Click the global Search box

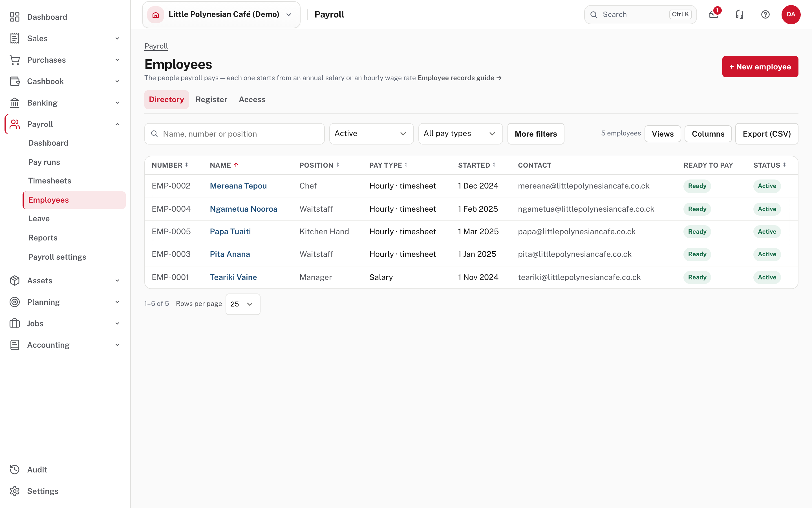click(640, 14)
